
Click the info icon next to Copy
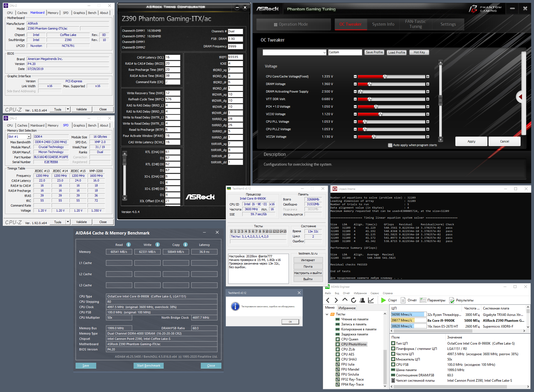[x=185, y=245]
